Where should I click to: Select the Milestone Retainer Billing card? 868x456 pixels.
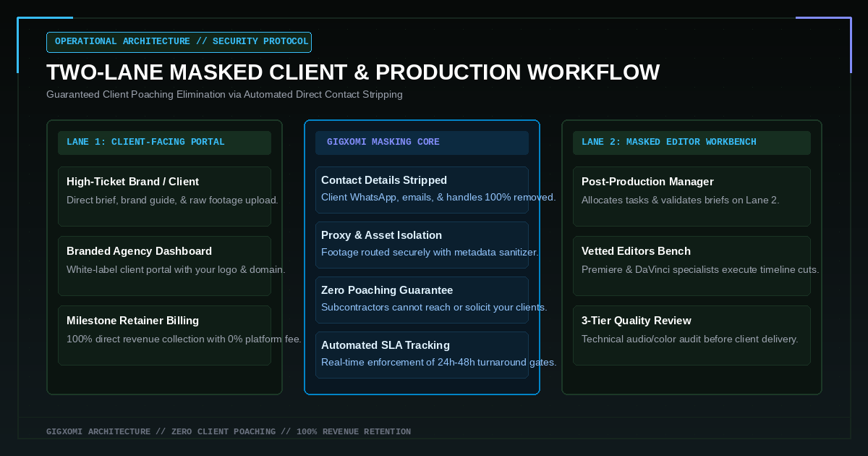click(164, 335)
